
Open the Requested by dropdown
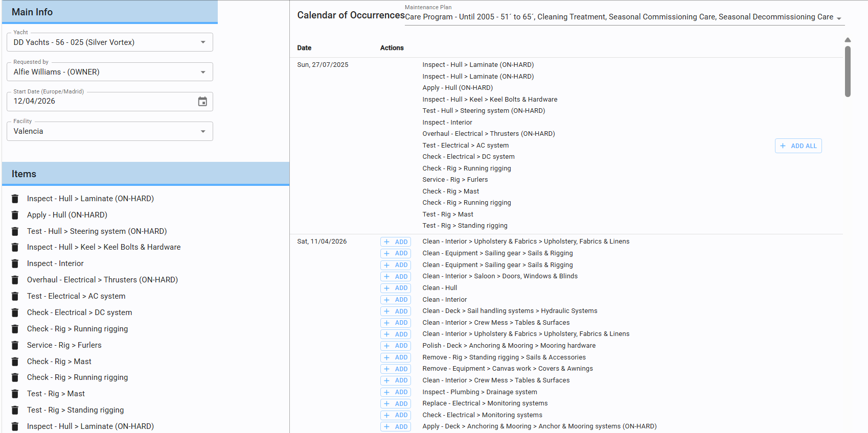(203, 72)
